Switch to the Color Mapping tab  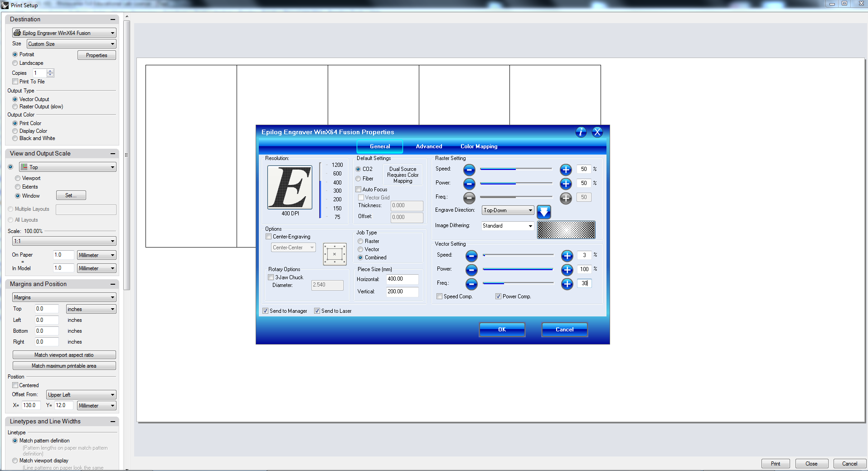479,146
